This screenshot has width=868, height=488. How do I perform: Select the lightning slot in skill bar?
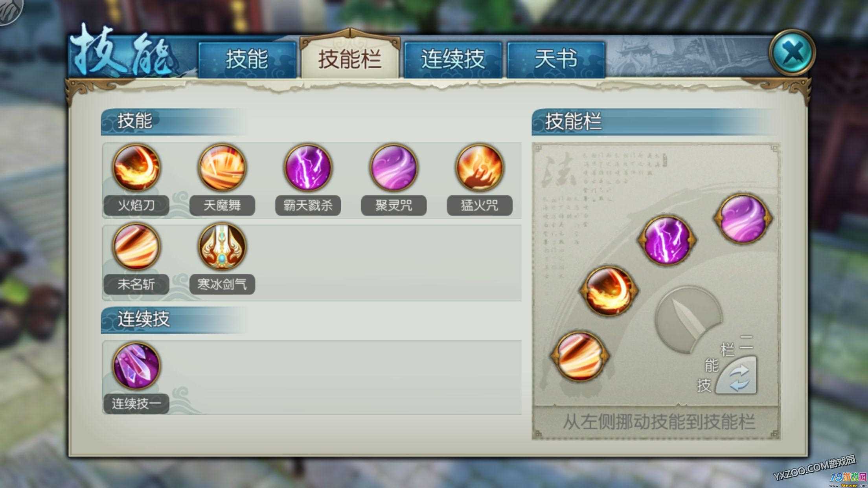[x=667, y=240]
